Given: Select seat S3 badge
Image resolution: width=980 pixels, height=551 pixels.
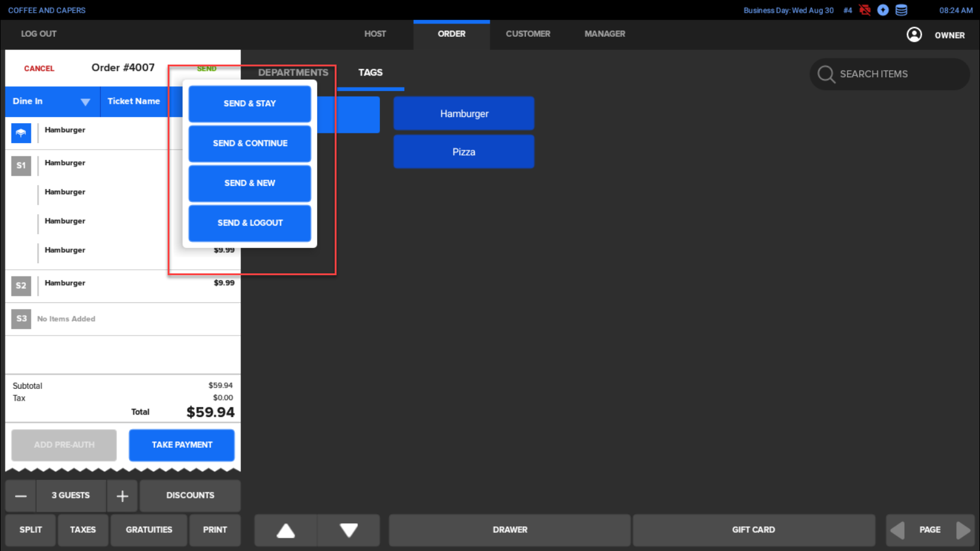Looking at the screenshot, I should coord(21,319).
